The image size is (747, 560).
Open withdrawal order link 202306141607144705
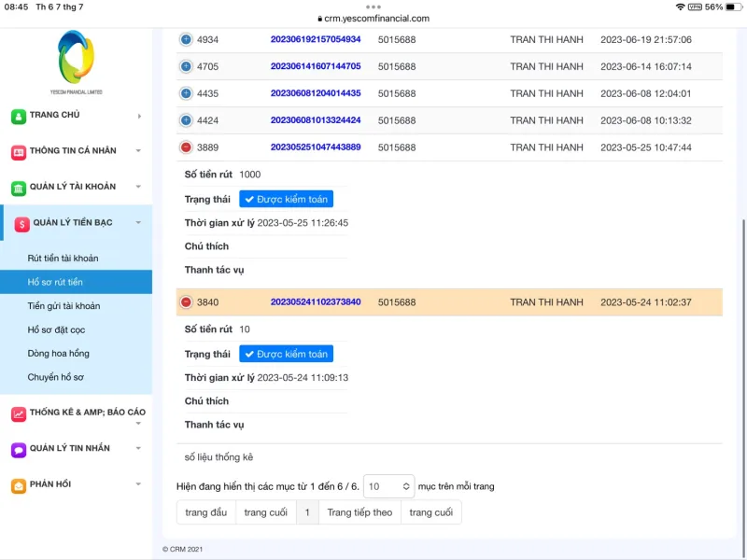315,67
